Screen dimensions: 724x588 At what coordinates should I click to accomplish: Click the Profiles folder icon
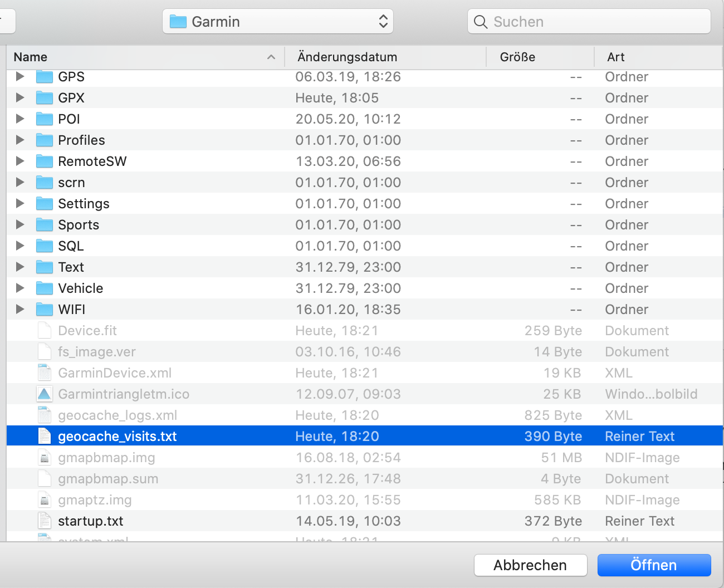point(45,140)
